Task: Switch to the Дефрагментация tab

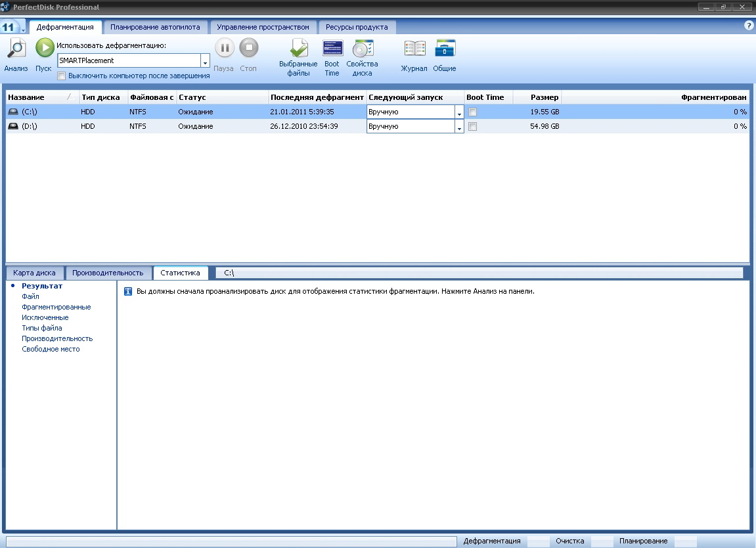Action: click(x=65, y=27)
